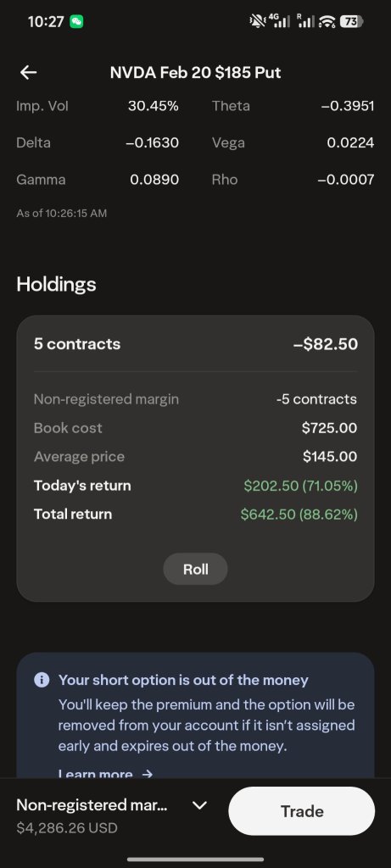
Task: Tap the battery indicator showing 73
Action: 351,22
